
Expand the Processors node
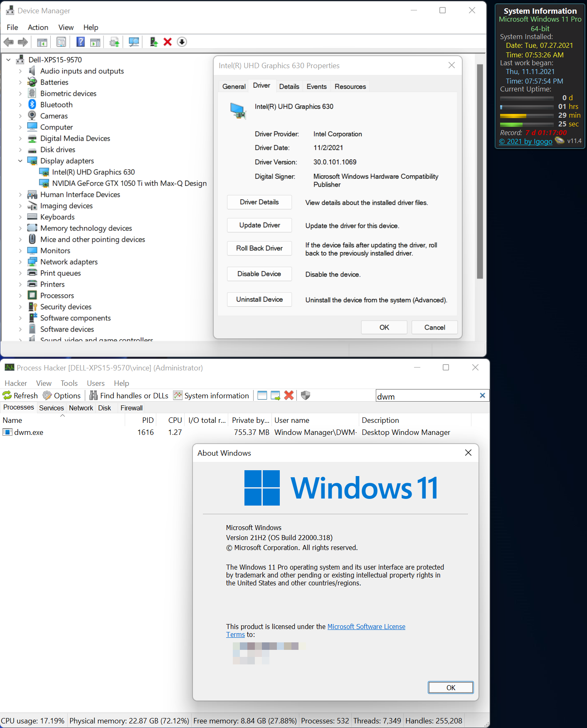coord(20,296)
